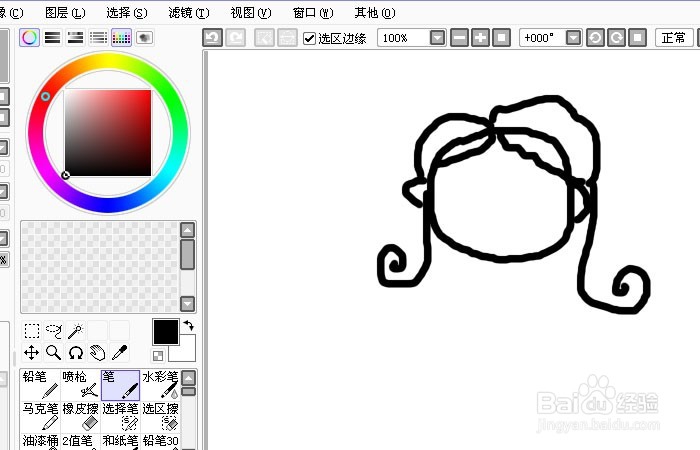Screen dimensions: 700x450
Task: Choose the 马克笔 marker brush
Action: 40,417
